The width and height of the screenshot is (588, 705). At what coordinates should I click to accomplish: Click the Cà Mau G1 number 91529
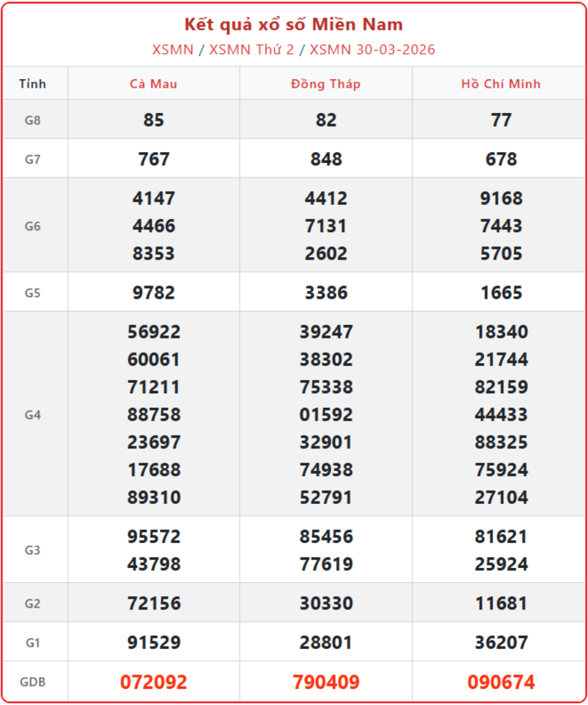tap(153, 642)
